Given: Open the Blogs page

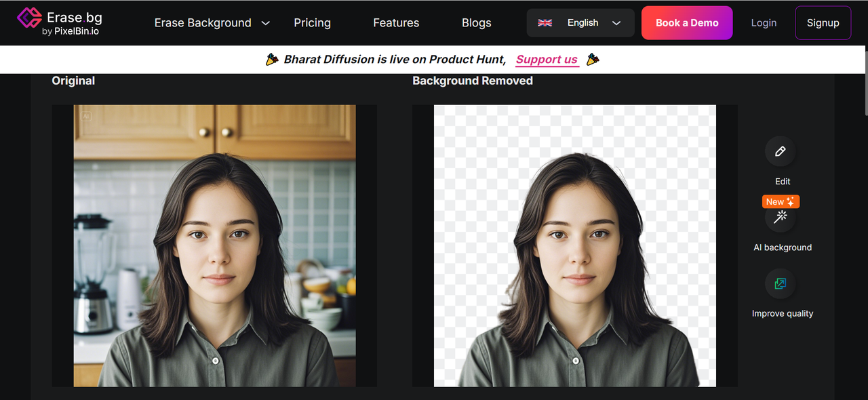Looking at the screenshot, I should coord(476,23).
